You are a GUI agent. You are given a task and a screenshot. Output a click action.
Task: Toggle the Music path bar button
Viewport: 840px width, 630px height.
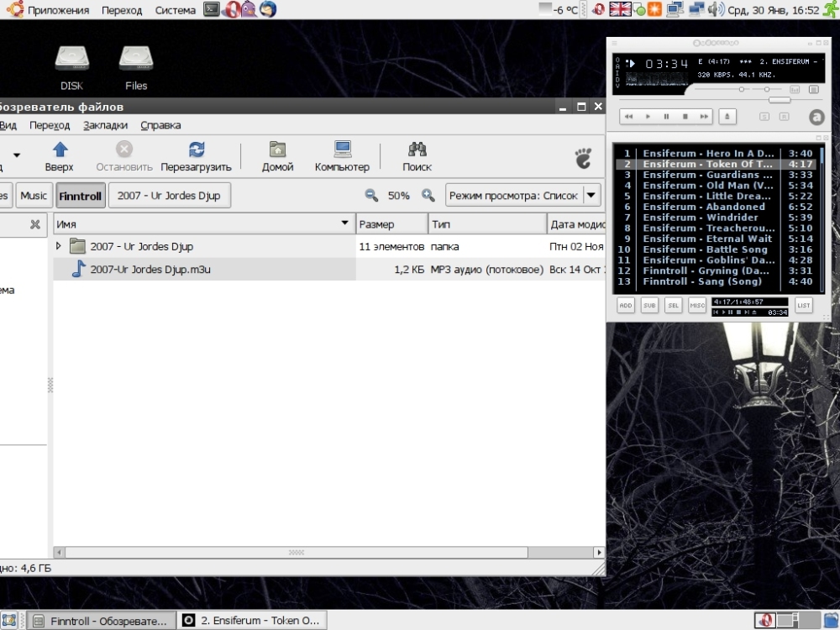click(x=34, y=196)
